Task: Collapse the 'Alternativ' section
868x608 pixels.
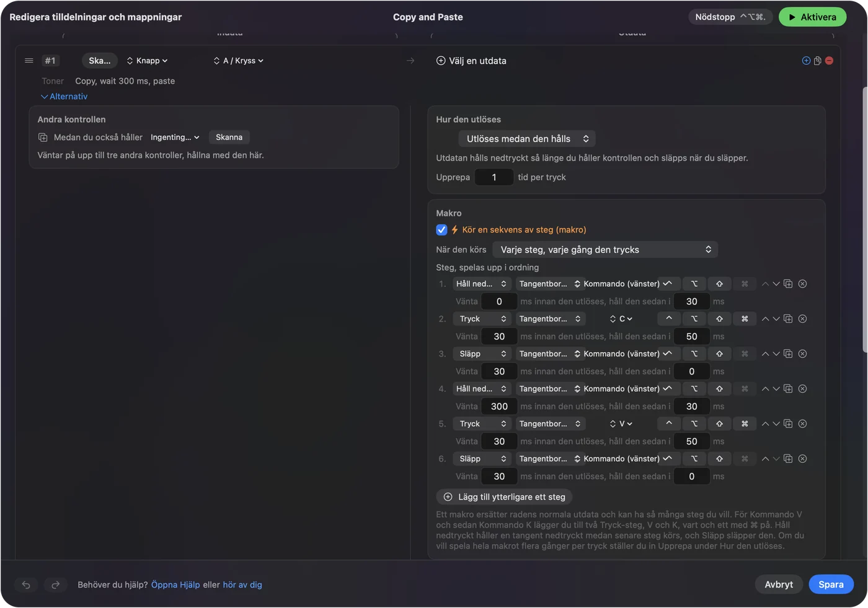Action: [64, 97]
